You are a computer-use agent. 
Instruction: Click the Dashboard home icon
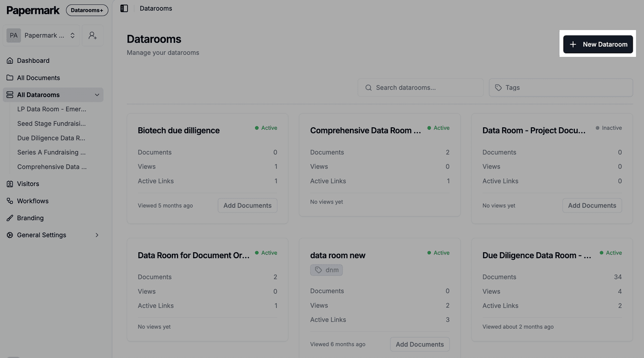point(10,61)
